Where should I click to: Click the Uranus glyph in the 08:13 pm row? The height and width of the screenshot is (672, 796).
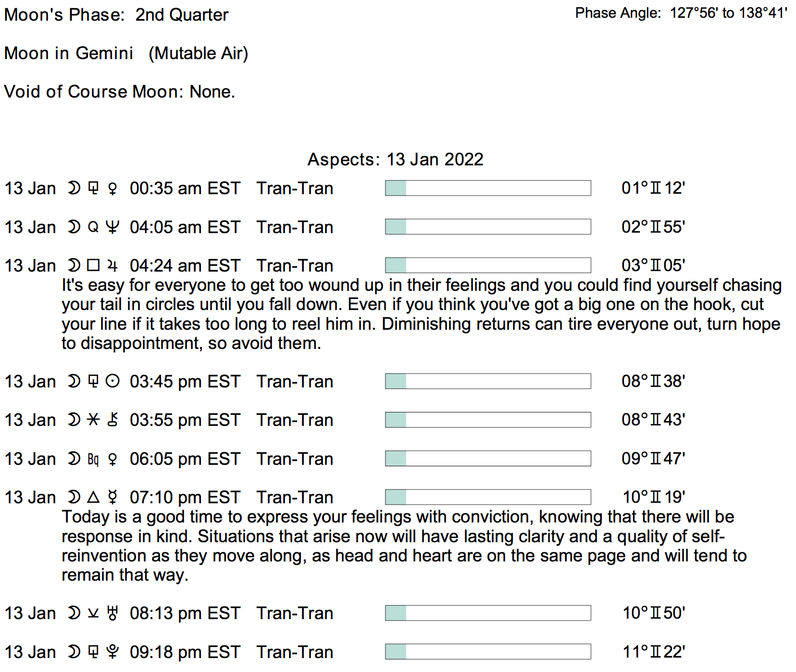tap(112, 613)
